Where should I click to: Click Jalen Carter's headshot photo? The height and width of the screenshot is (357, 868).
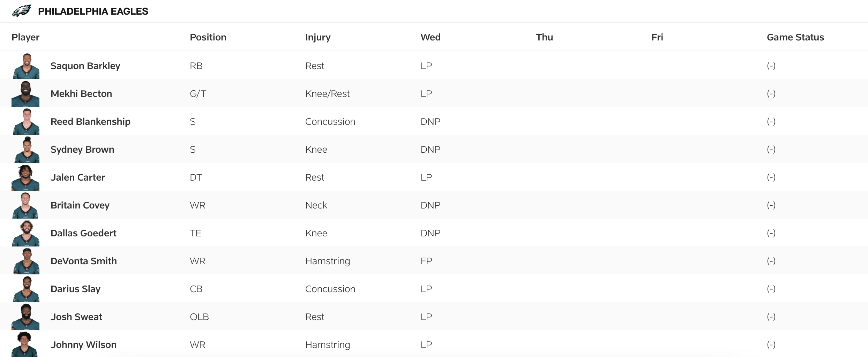coord(25,178)
